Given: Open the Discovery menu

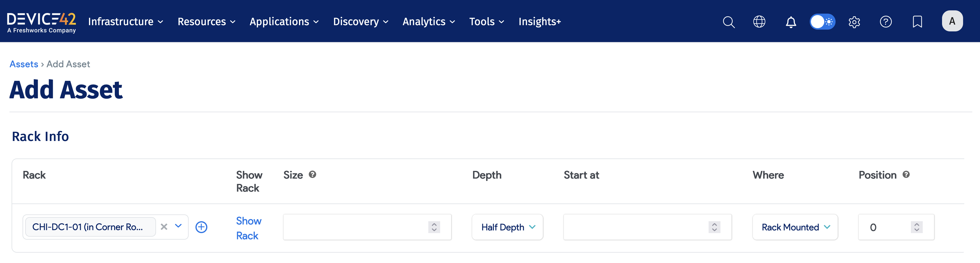Looking at the screenshot, I should (x=360, y=22).
